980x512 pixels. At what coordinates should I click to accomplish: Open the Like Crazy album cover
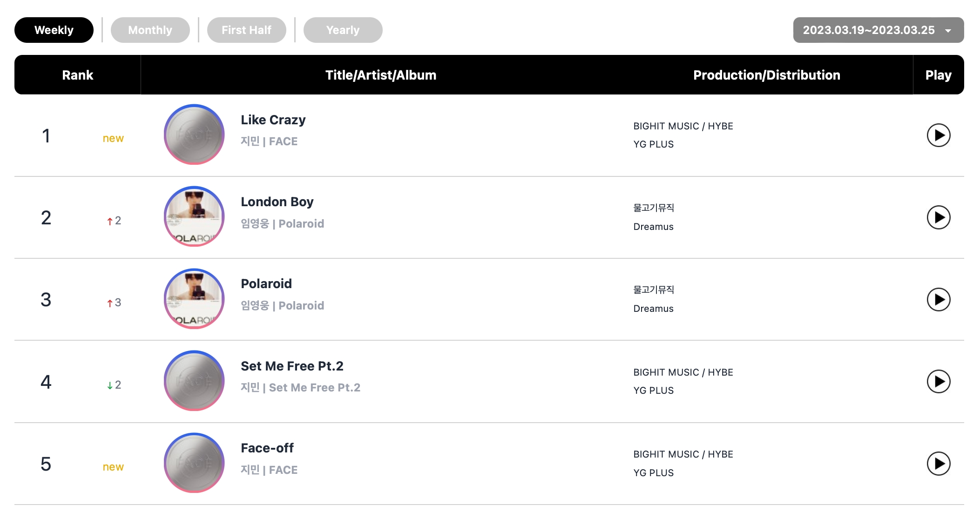(194, 135)
